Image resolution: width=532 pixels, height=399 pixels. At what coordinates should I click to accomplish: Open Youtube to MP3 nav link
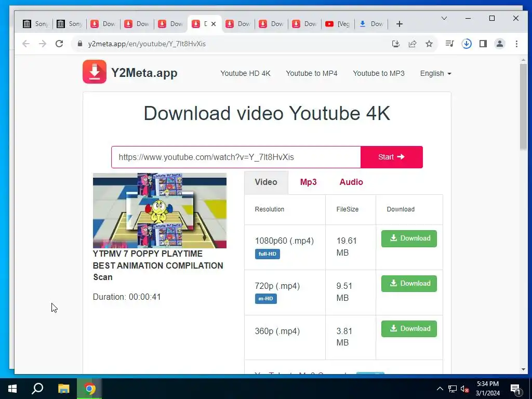coord(379,73)
